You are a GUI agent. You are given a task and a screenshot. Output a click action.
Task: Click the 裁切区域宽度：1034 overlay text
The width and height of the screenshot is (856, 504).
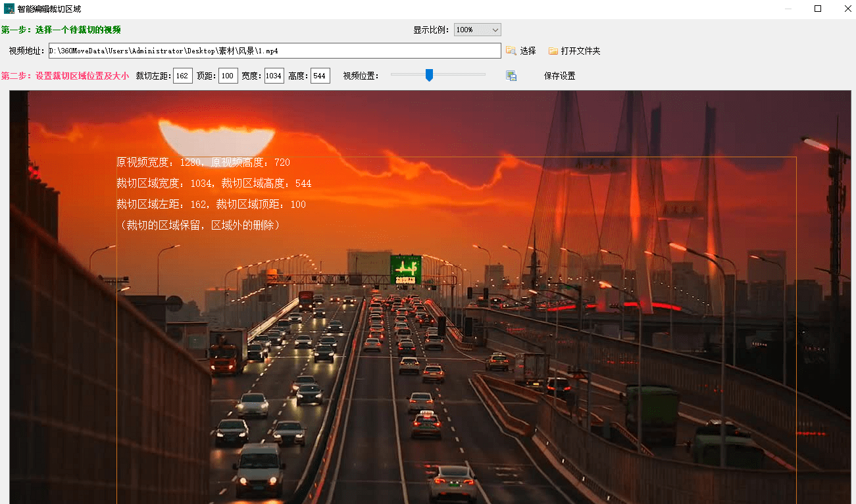click(164, 184)
